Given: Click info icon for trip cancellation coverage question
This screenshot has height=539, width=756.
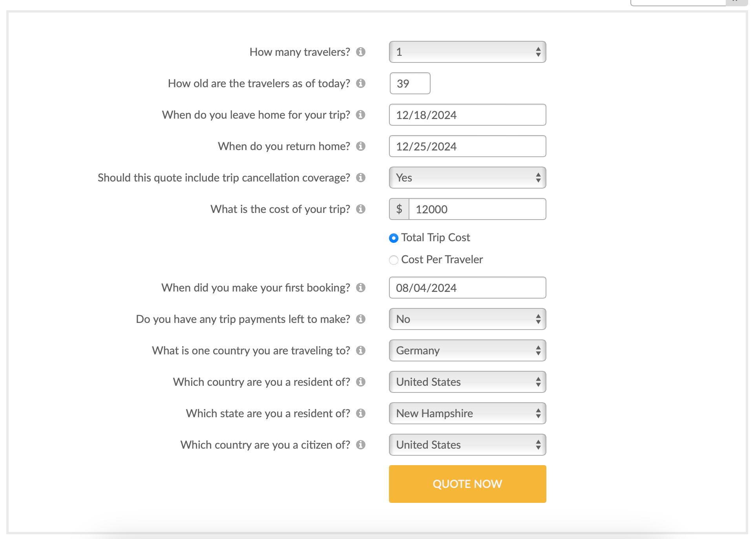Looking at the screenshot, I should (361, 178).
